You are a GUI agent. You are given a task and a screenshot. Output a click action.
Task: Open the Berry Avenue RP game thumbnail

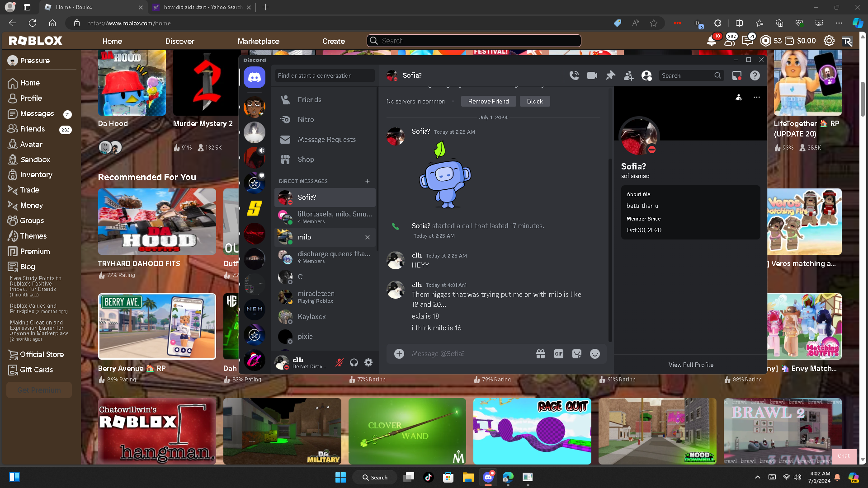[x=157, y=326]
